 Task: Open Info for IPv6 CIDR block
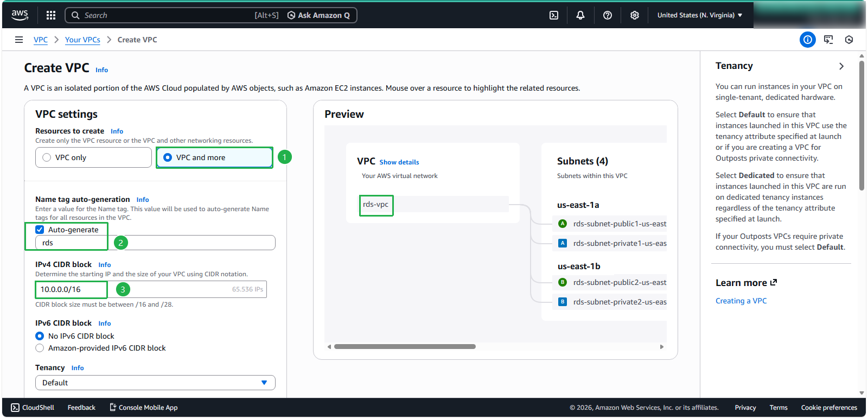click(x=105, y=323)
